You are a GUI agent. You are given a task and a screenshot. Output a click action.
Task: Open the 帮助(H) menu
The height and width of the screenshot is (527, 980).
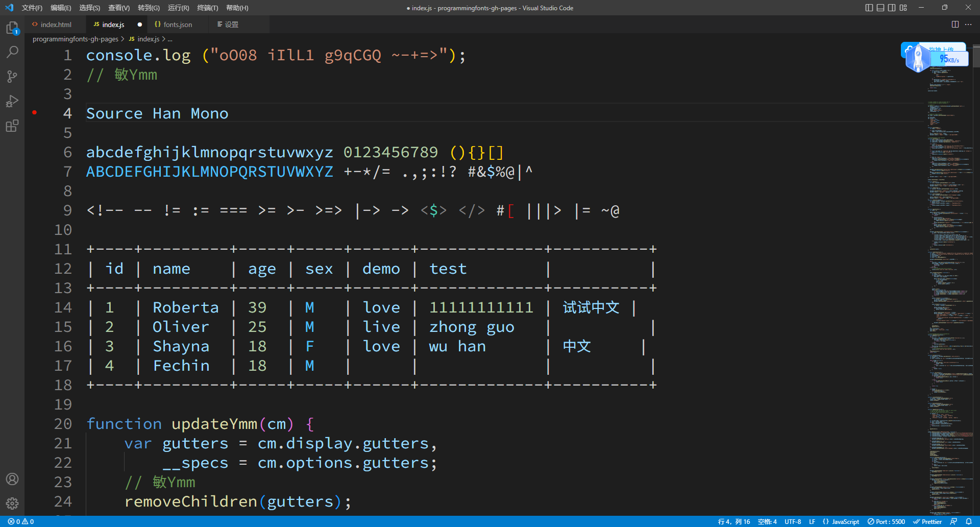tap(237, 8)
